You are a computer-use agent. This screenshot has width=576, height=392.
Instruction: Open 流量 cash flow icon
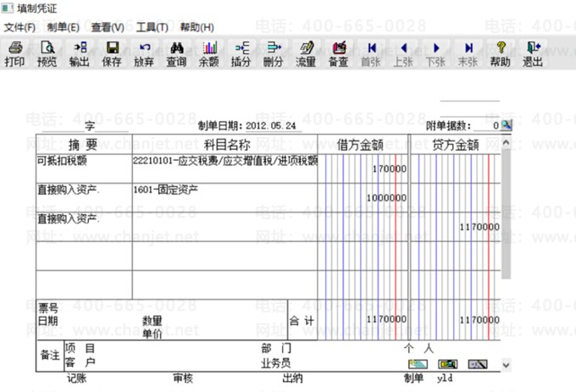click(306, 54)
